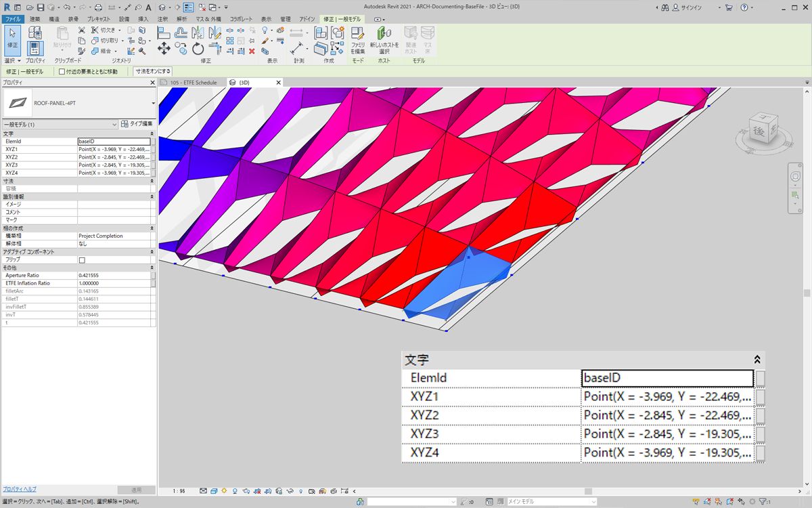Collapse the アダプティブ コンポーネント section
Viewport: 812px width, 508px height.
click(x=152, y=252)
